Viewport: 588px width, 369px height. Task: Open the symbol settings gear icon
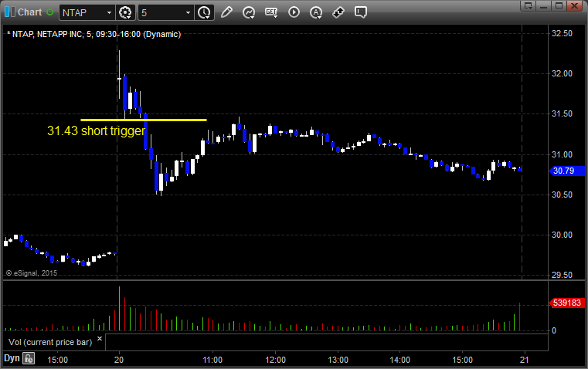125,12
